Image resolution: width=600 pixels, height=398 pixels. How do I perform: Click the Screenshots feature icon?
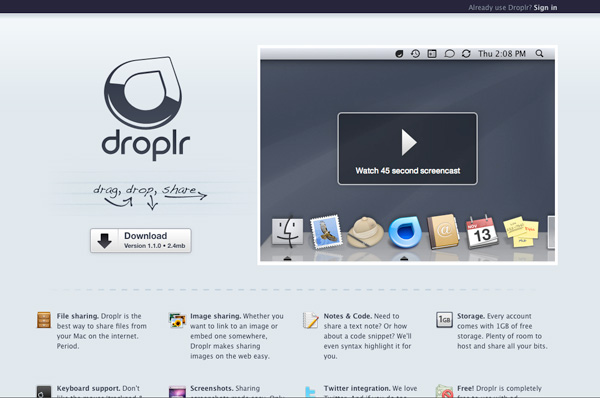click(177, 391)
